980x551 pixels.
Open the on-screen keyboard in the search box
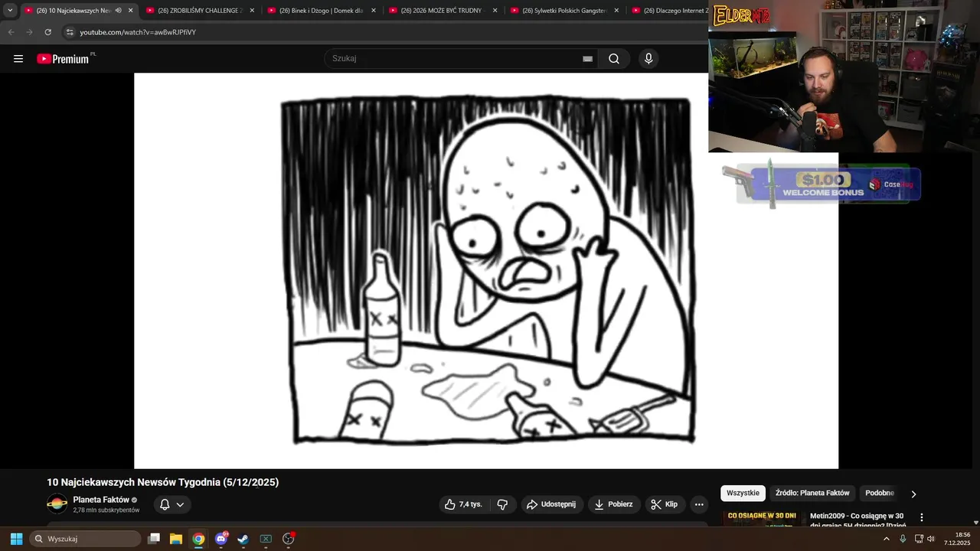(587, 59)
